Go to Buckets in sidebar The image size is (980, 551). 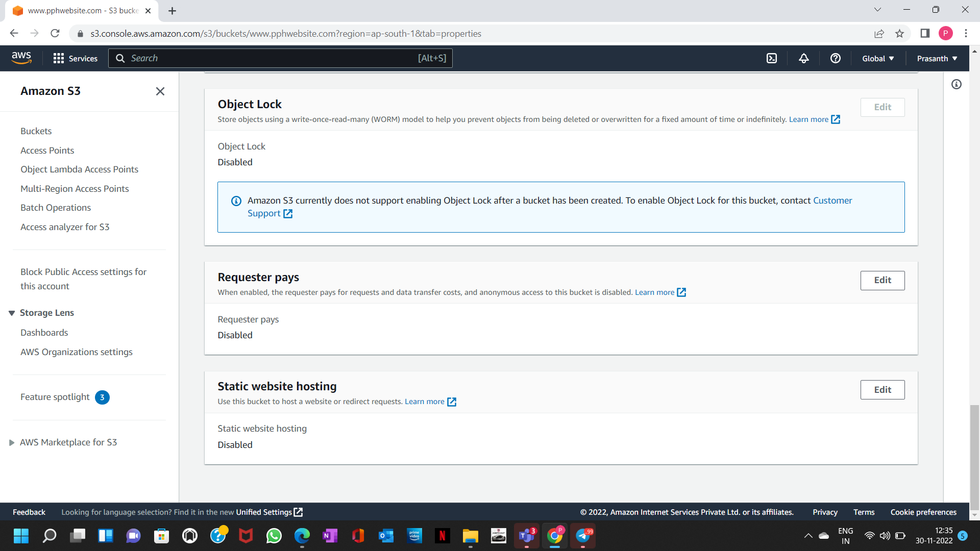pyautogui.click(x=36, y=131)
